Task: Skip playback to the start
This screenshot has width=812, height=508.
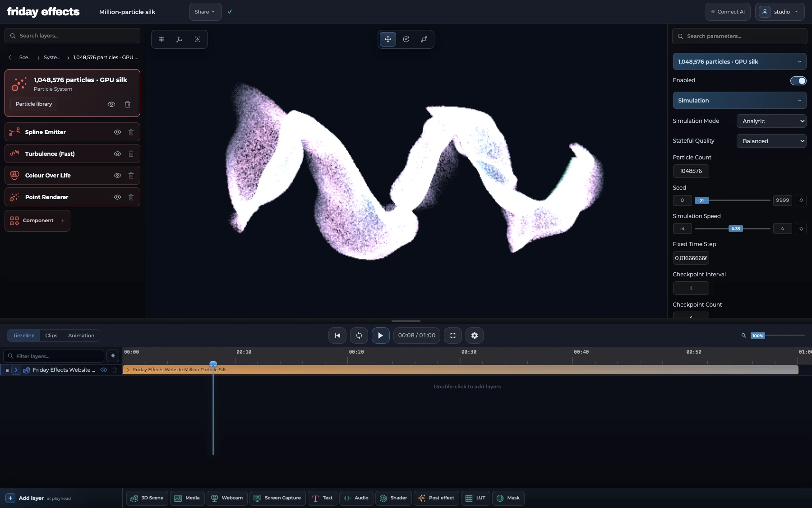Action: 337,336
